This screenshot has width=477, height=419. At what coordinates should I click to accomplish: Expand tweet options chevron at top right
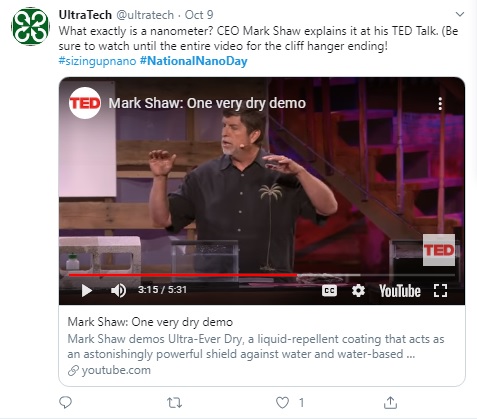[460, 14]
